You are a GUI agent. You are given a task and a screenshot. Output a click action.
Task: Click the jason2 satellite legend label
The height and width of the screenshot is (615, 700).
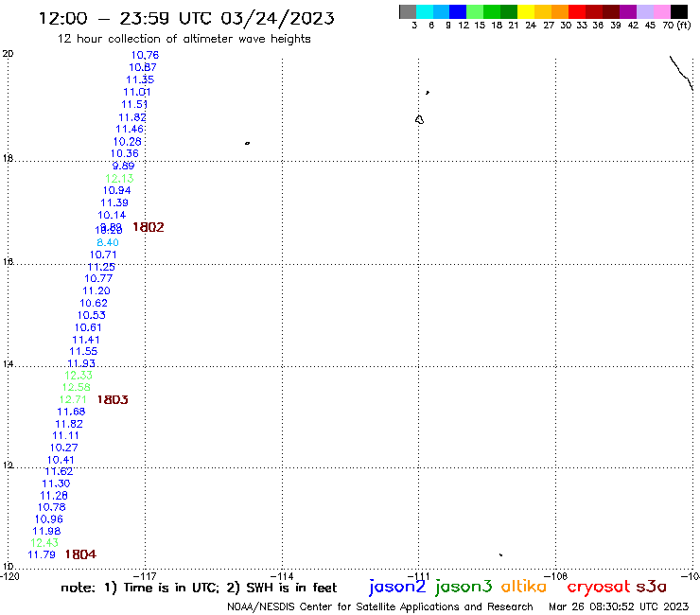click(x=397, y=587)
